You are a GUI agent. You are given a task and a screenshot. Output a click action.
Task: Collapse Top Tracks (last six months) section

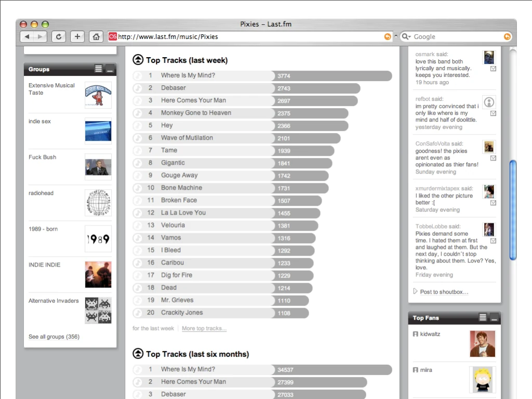138,353
